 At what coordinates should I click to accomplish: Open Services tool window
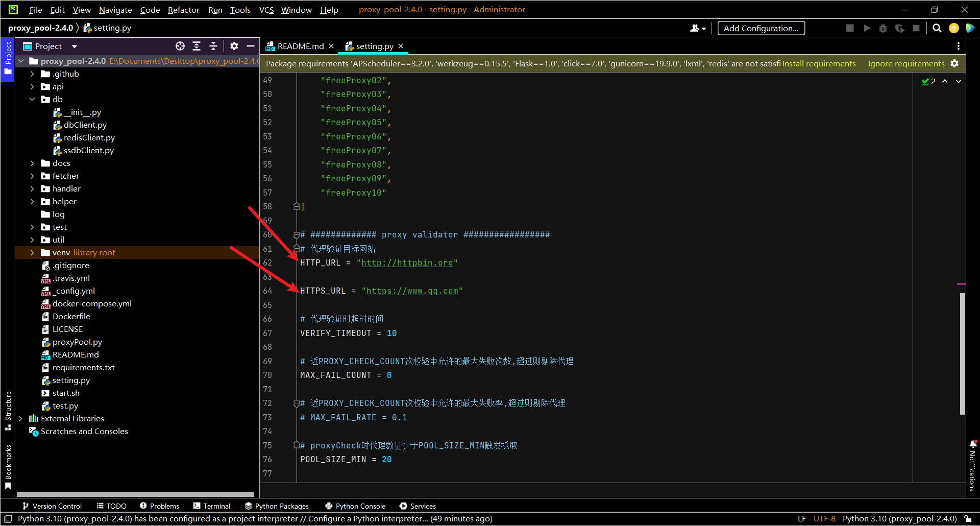(x=418, y=506)
